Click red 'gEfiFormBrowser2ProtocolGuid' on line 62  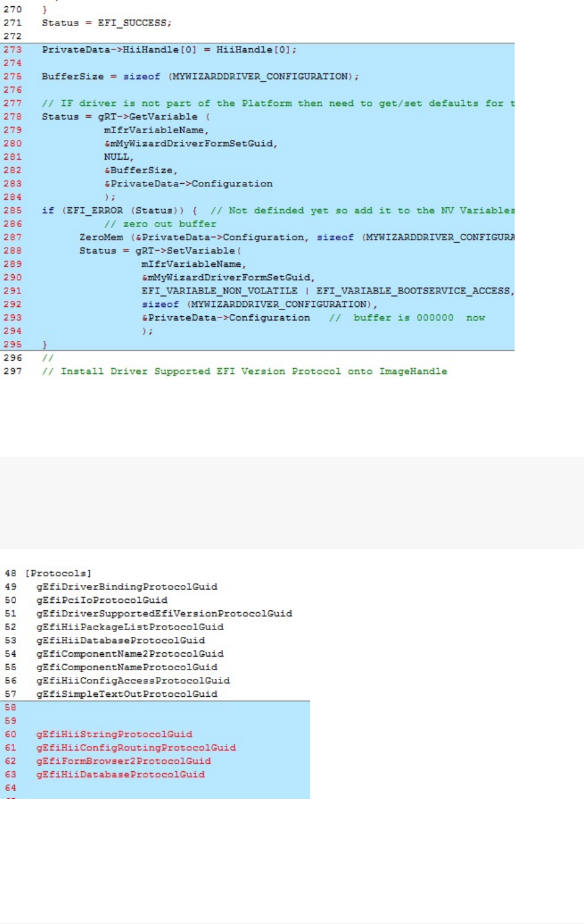pyautogui.click(x=124, y=761)
